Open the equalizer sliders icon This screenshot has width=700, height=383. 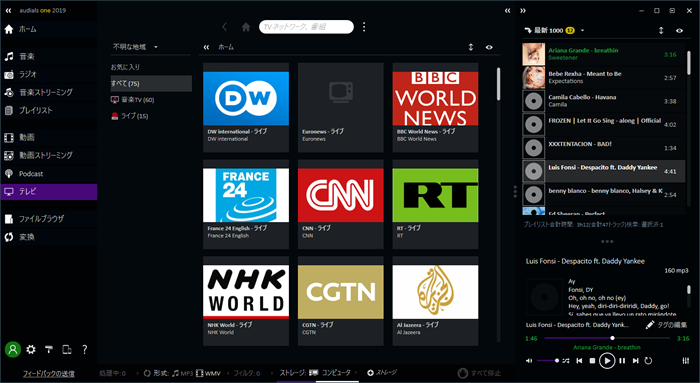(x=686, y=361)
